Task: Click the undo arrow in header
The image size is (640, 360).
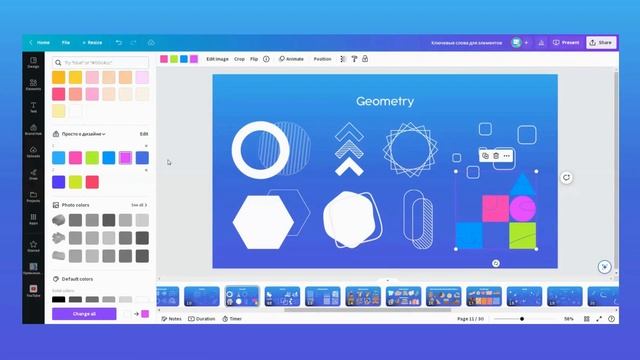Action: (x=118, y=42)
